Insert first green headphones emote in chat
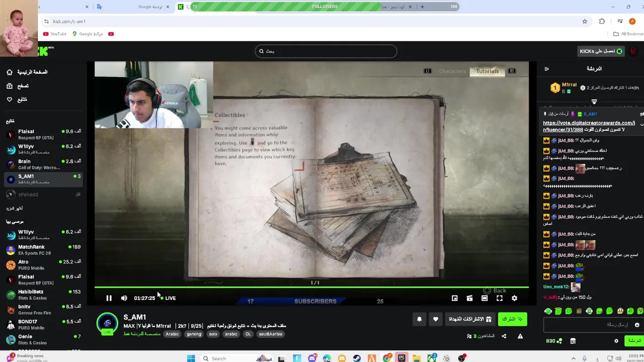This screenshot has width=644, height=362. [548, 311]
